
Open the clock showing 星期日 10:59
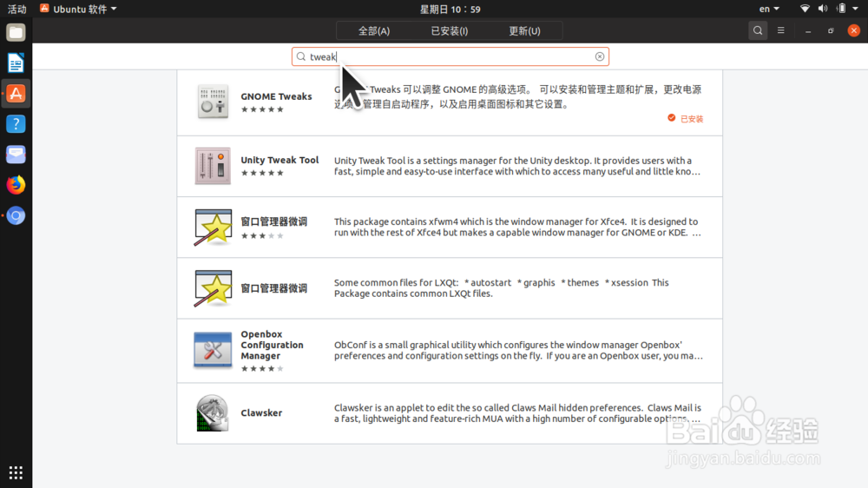pyautogui.click(x=450, y=9)
